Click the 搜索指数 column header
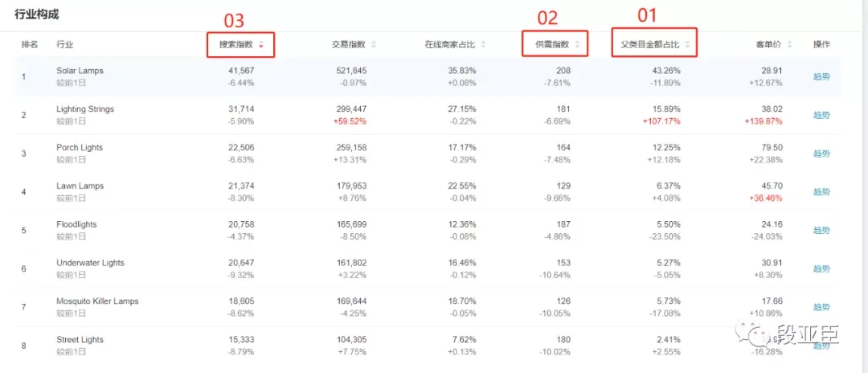 (236, 45)
